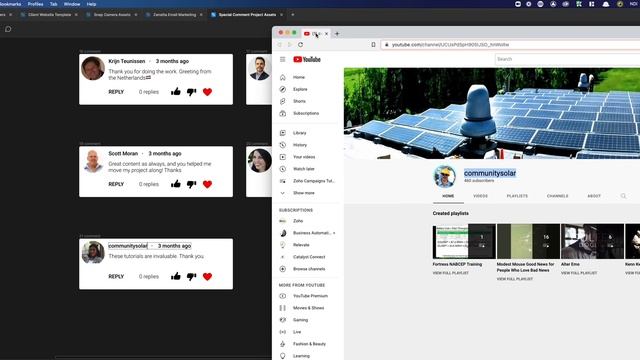640x360 pixels.
Task: Open the Help menu in menu bar
Action: point(91,4)
